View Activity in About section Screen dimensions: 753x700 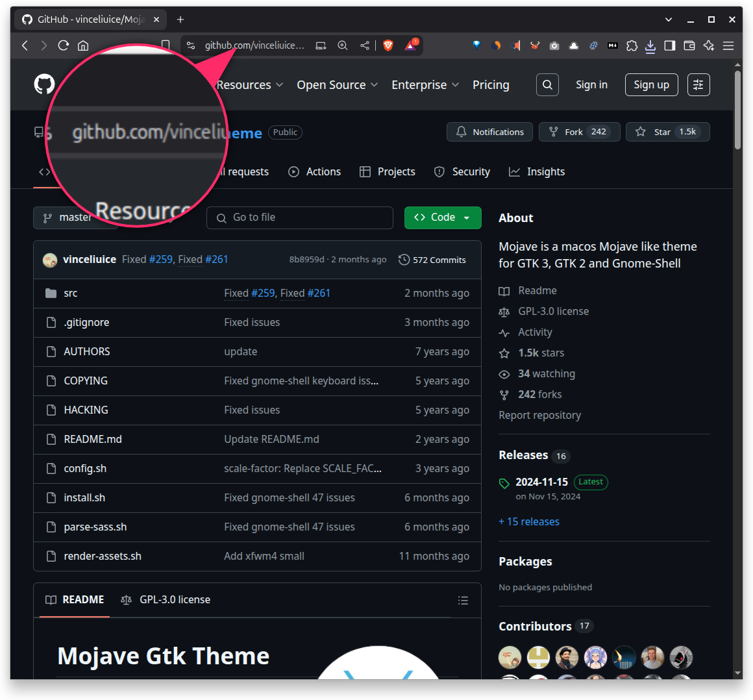tap(535, 332)
